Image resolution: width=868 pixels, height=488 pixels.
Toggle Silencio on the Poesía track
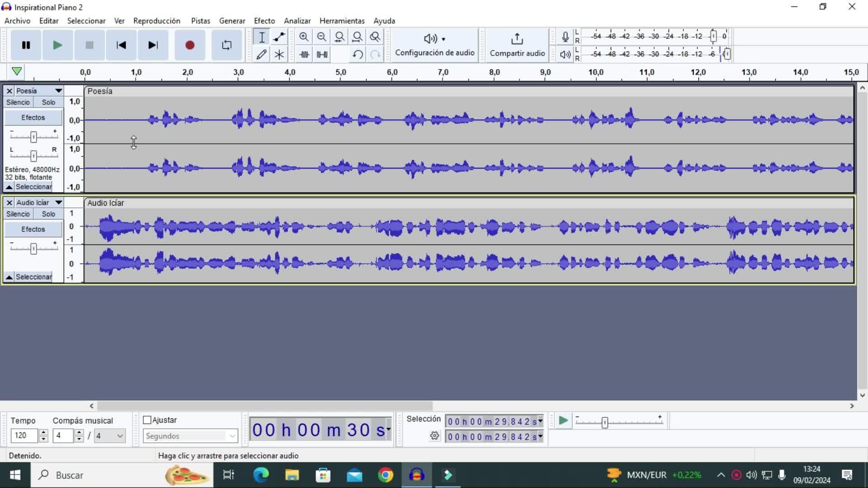pyautogui.click(x=18, y=103)
